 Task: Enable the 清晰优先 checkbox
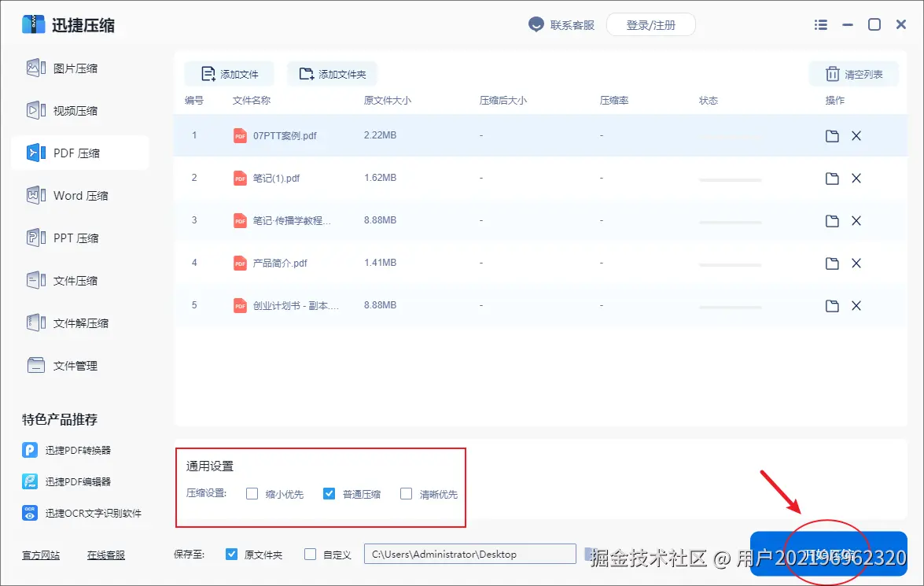pyautogui.click(x=406, y=493)
